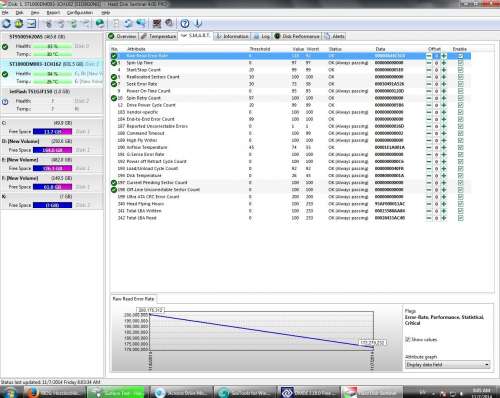Image resolution: width=500 pixels, height=398 pixels.
Task: Select the Ultra ATA CRC Error Count row
Action: pos(291,197)
